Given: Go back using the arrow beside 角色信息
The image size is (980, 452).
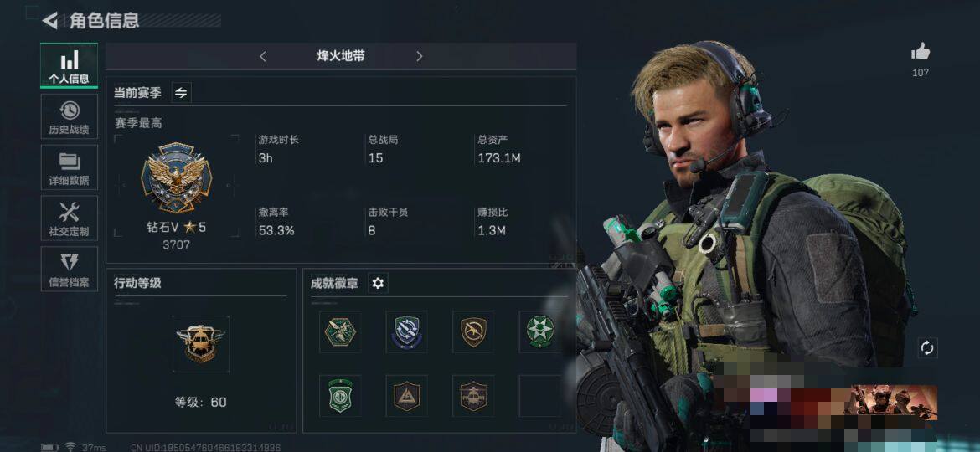Looking at the screenshot, I should 50,21.
